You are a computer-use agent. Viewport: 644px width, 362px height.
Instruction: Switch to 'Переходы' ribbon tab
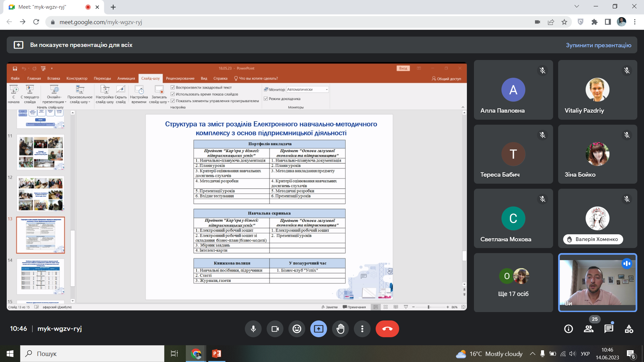click(x=102, y=78)
